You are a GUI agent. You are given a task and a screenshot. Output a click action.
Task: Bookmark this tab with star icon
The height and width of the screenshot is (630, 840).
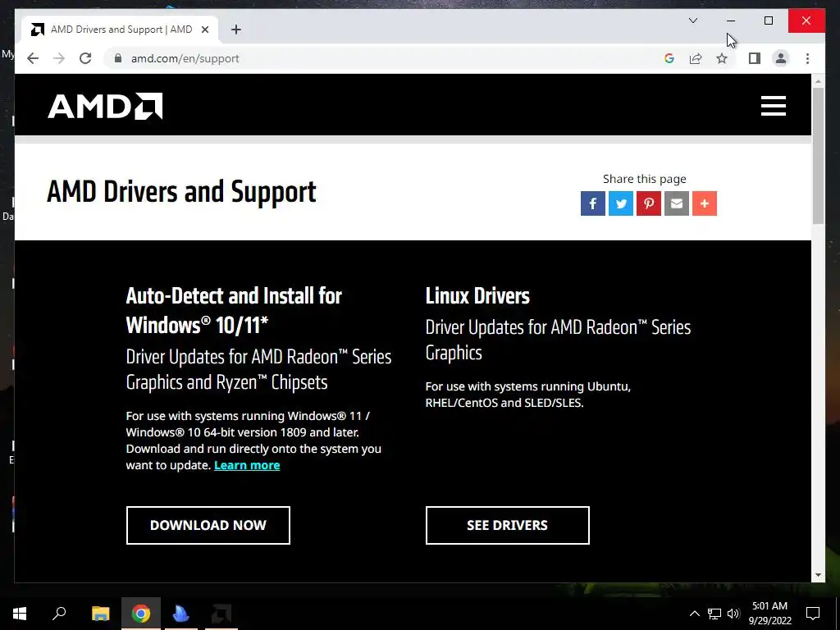(722, 58)
